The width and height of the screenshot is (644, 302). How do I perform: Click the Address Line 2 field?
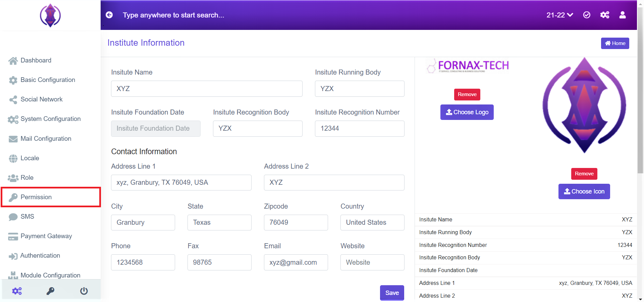click(x=334, y=182)
